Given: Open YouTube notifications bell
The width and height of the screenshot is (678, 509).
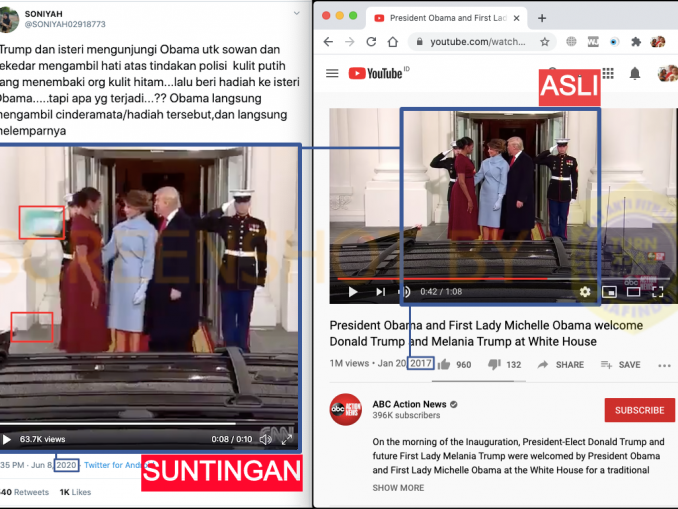Looking at the screenshot, I should tap(634, 74).
